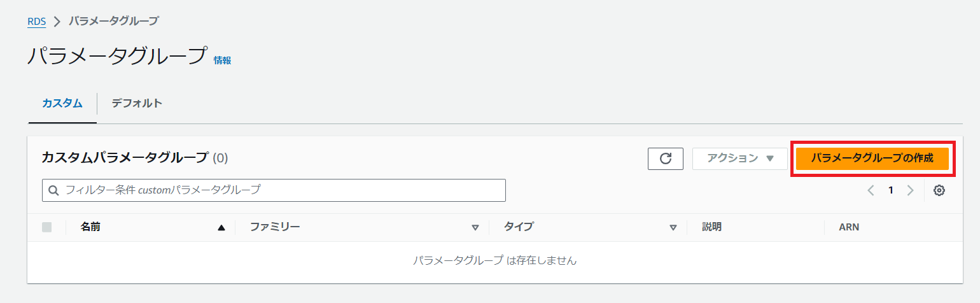Image resolution: width=980 pixels, height=303 pixels.
Task: Expand the アクション dropdown
Action: 739,159
